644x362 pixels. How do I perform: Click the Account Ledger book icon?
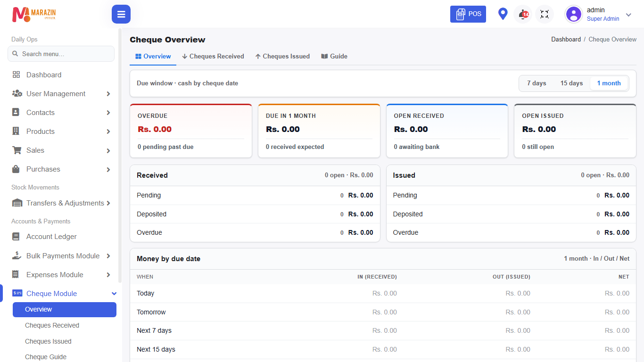tap(17, 237)
